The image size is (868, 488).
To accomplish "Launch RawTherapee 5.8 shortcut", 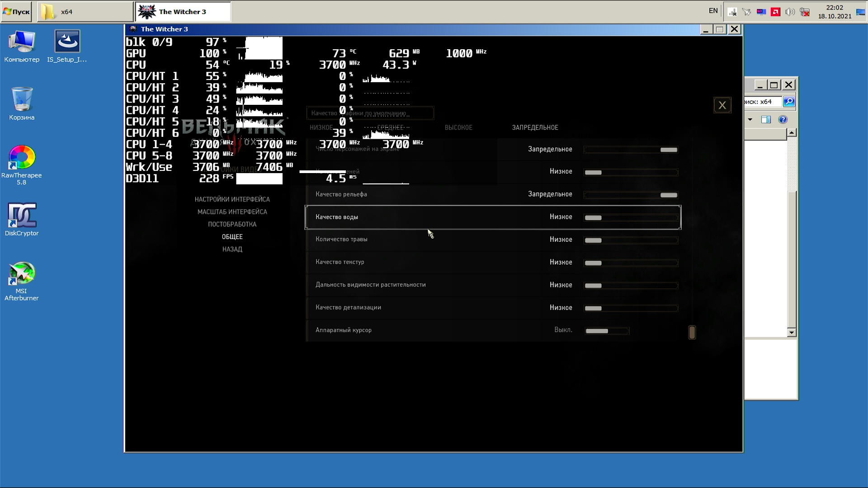I will point(21,158).
